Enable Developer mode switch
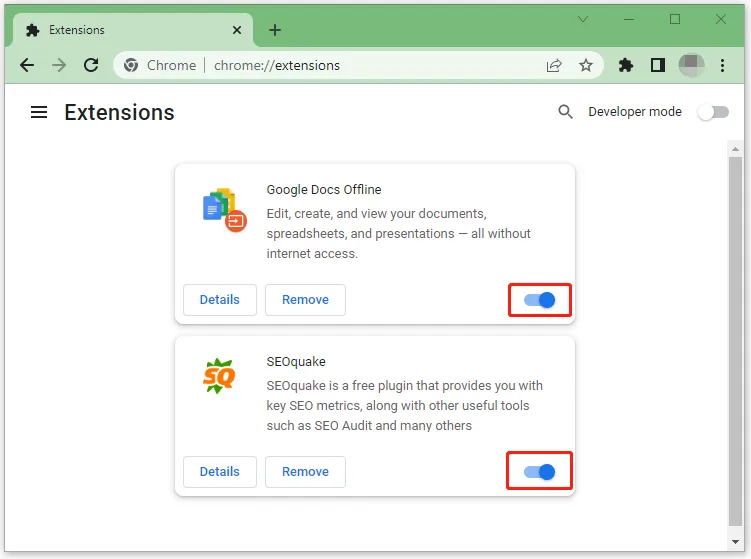The height and width of the screenshot is (559, 751). 713,112
